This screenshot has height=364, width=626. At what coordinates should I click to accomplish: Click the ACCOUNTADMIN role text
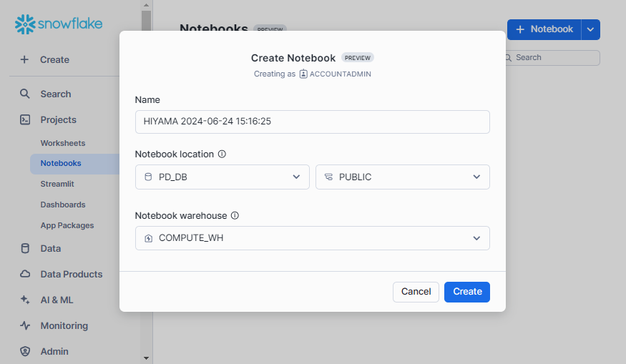click(340, 74)
